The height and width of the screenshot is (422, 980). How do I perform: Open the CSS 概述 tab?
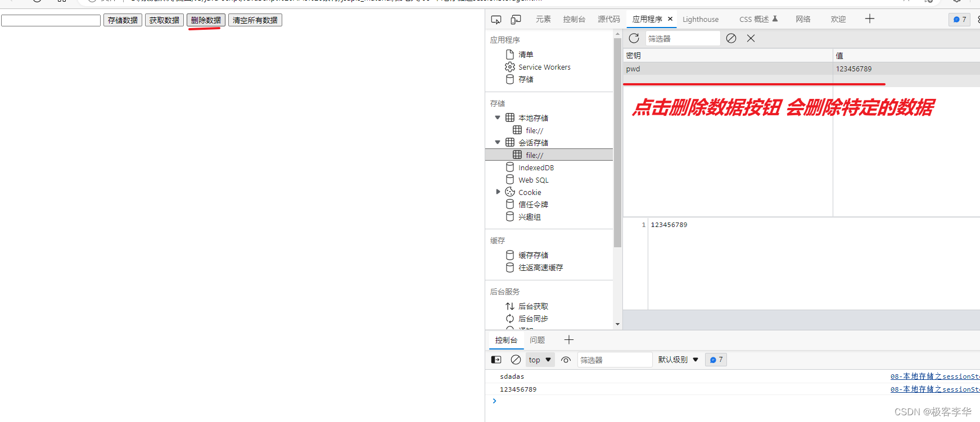point(758,19)
